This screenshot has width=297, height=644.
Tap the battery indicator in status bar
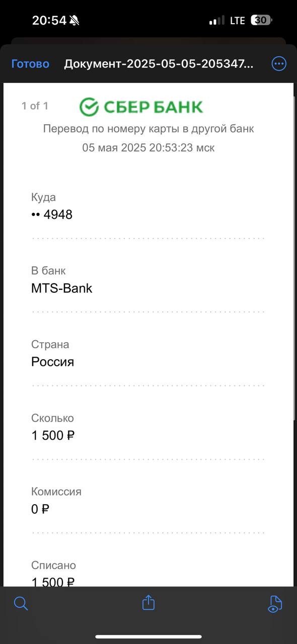pyautogui.click(x=262, y=20)
